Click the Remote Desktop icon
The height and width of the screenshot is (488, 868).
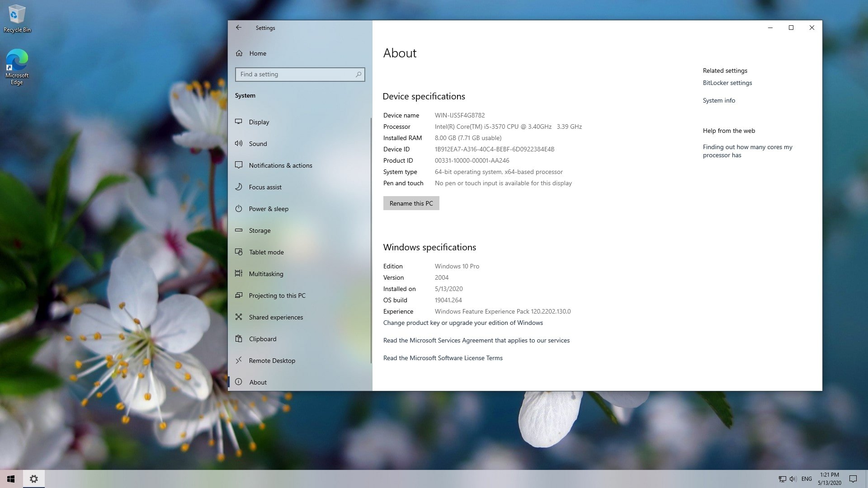coord(239,360)
